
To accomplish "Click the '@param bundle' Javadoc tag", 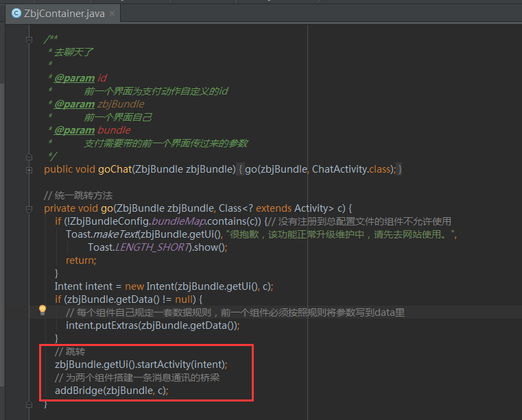I will click(x=92, y=130).
